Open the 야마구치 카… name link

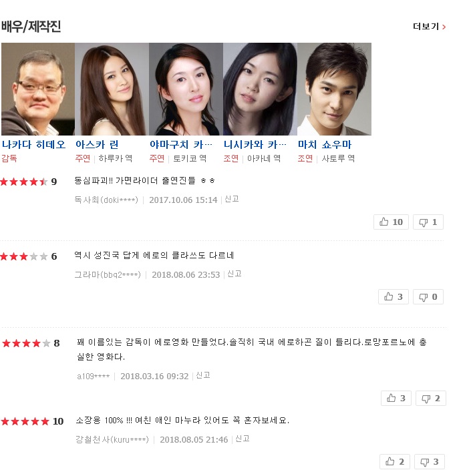(x=180, y=144)
